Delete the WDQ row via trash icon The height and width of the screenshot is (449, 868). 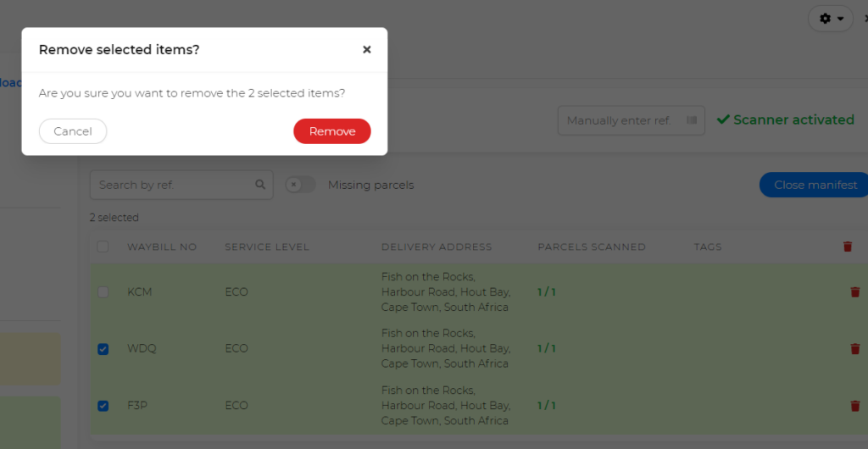pos(854,349)
